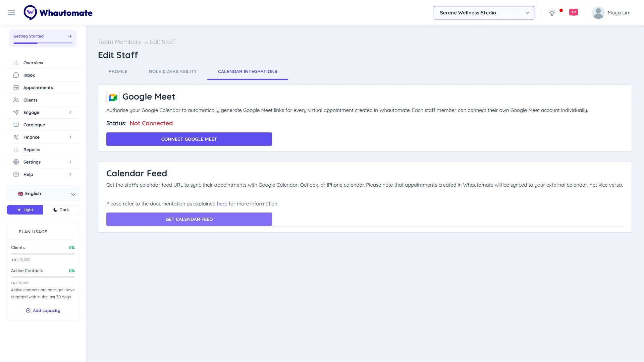Click the Whautomate logo
This screenshot has width=644, height=362.
pos(58,13)
